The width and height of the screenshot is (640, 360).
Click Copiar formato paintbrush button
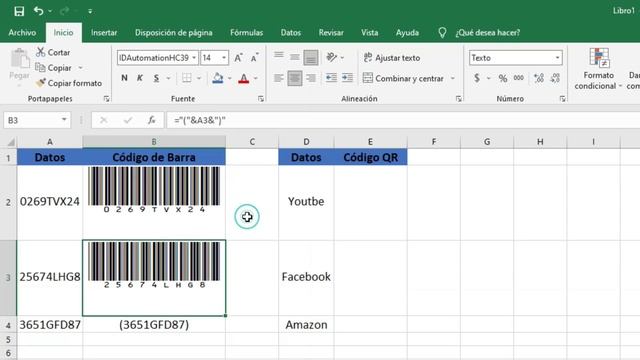(x=69, y=83)
